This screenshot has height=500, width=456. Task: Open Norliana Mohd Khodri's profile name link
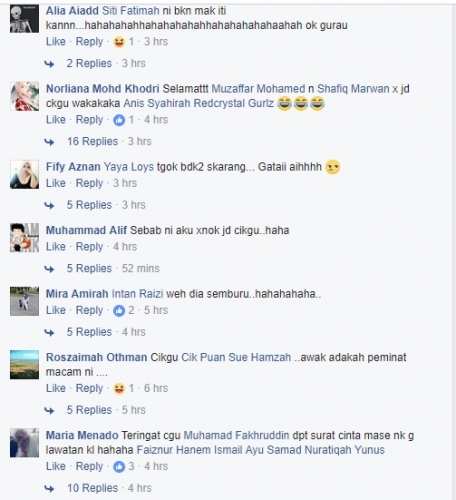pos(103,89)
